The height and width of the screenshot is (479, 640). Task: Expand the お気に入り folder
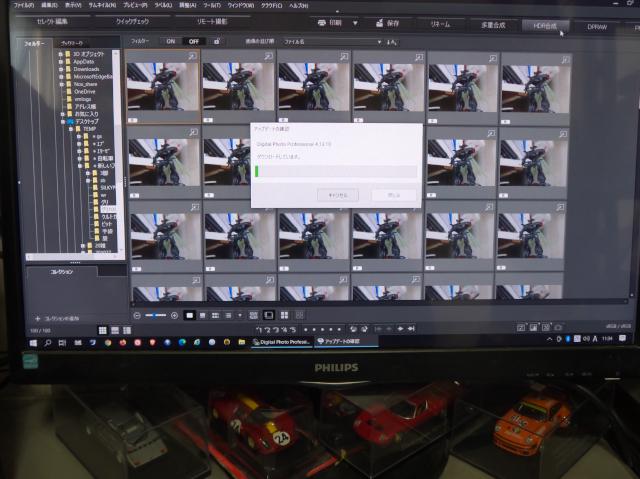coord(63,114)
